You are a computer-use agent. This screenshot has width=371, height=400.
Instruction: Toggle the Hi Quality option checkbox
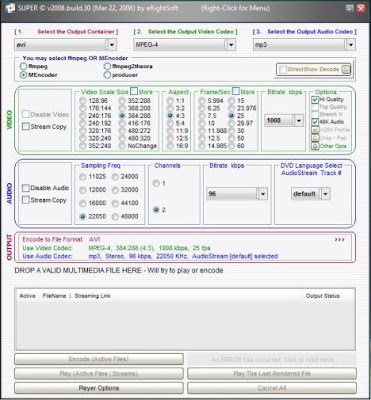[x=315, y=100]
